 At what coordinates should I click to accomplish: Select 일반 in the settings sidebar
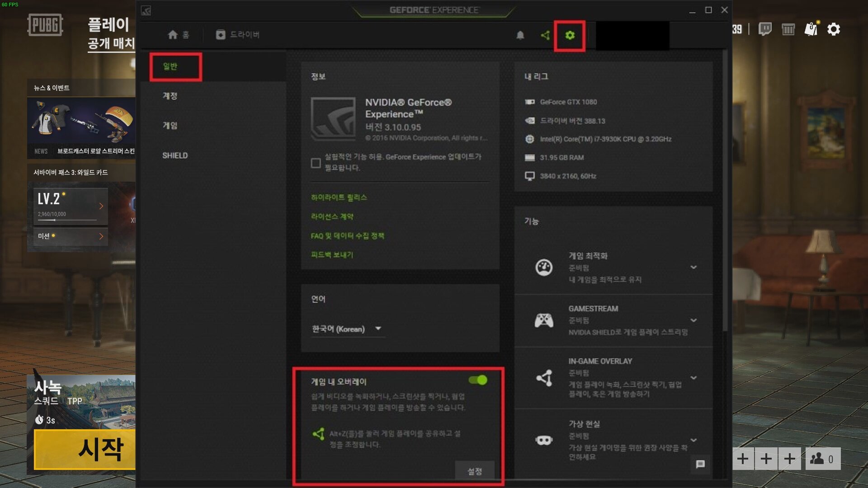(x=170, y=66)
